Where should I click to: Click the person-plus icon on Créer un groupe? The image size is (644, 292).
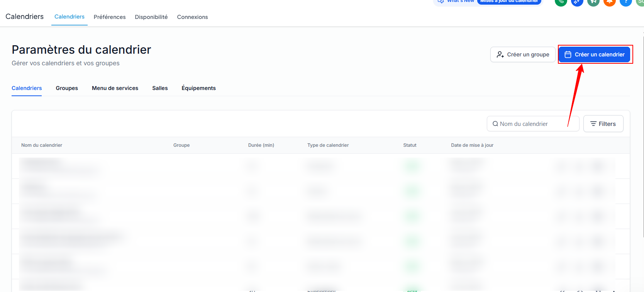point(500,54)
